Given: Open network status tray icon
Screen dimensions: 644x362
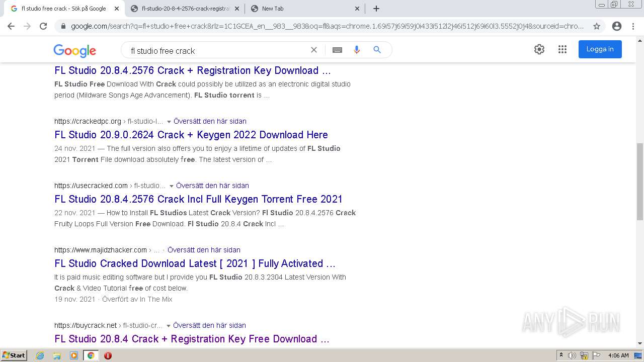Looking at the screenshot, I should pos(584,355).
